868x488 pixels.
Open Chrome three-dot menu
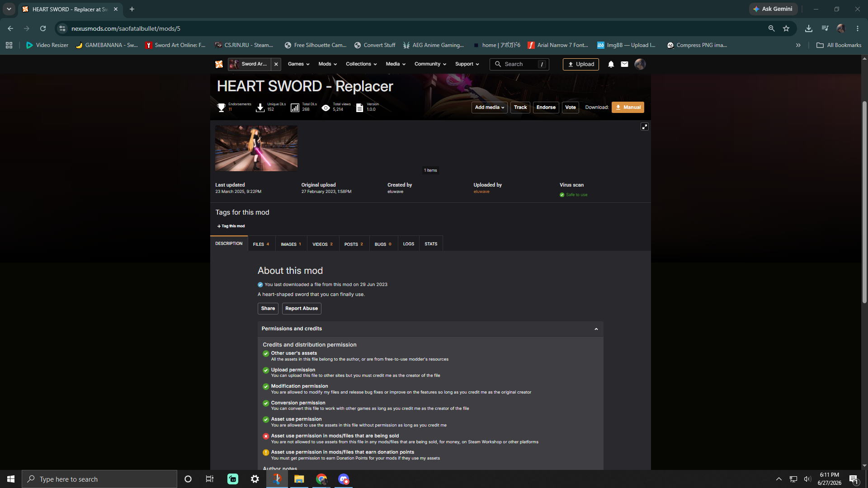point(858,28)
